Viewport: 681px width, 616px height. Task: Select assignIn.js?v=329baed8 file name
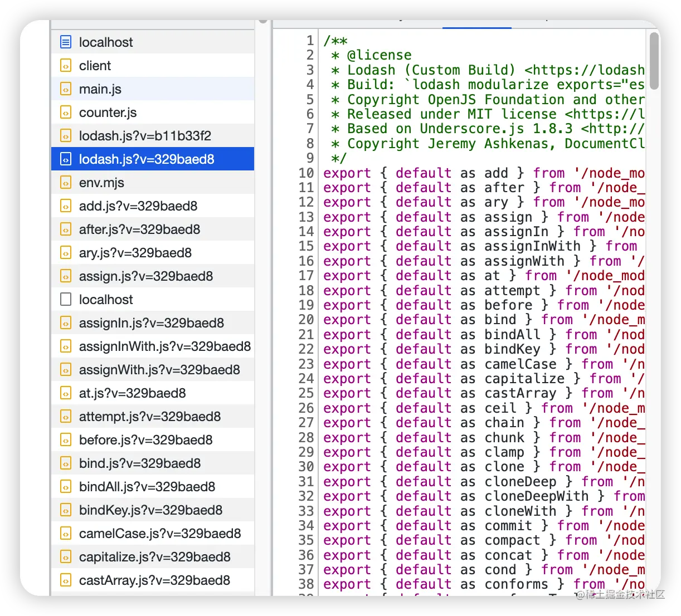coord(152,323)
